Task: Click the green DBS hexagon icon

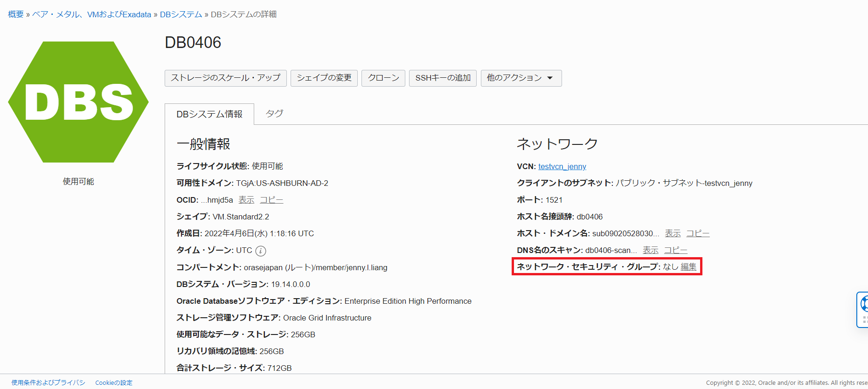Action: tap(78, 102)
